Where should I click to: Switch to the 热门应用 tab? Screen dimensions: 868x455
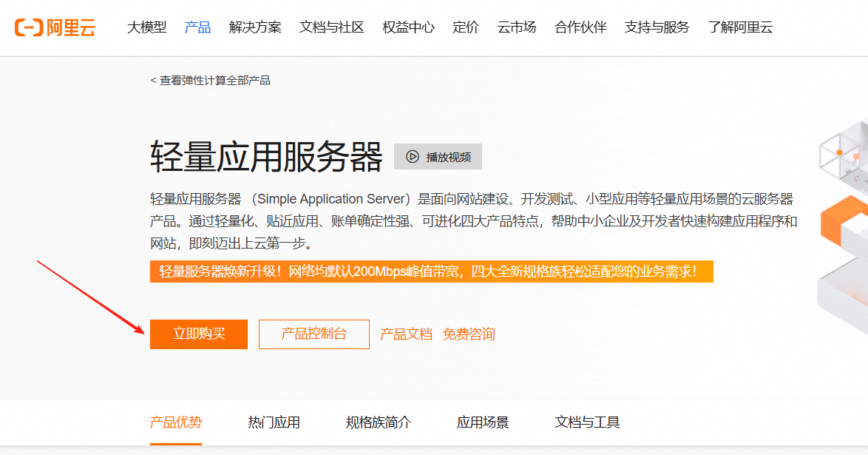click(274, 423)
